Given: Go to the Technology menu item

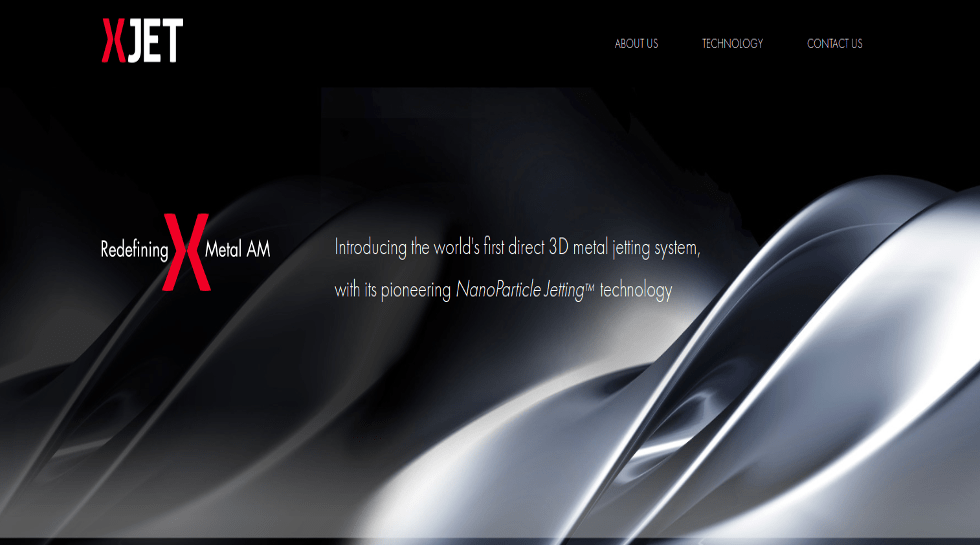Looking at the screenshot, I should [732, 44].
